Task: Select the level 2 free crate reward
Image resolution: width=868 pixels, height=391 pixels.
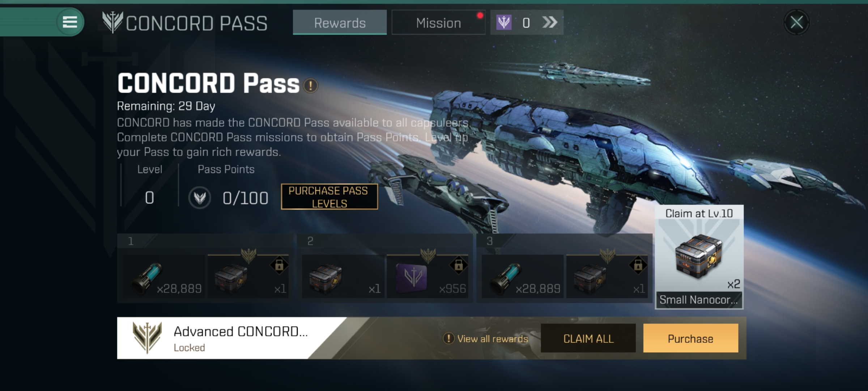Action: [x=343, y=277]
